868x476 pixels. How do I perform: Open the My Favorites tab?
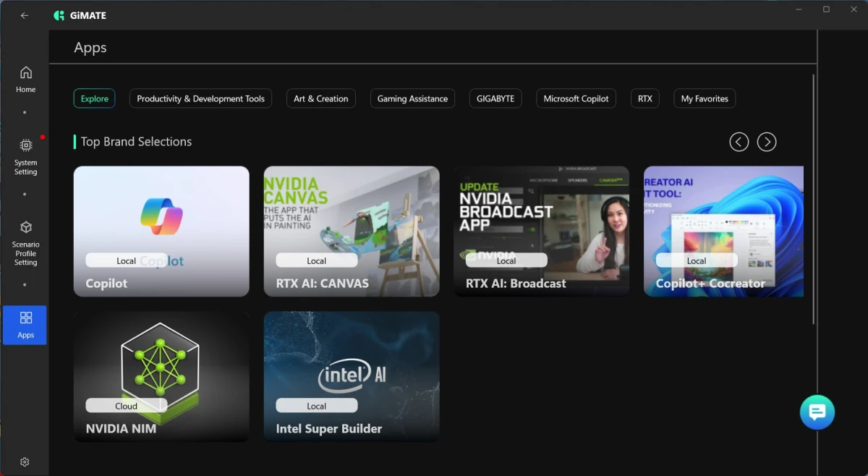pos(705,98)
